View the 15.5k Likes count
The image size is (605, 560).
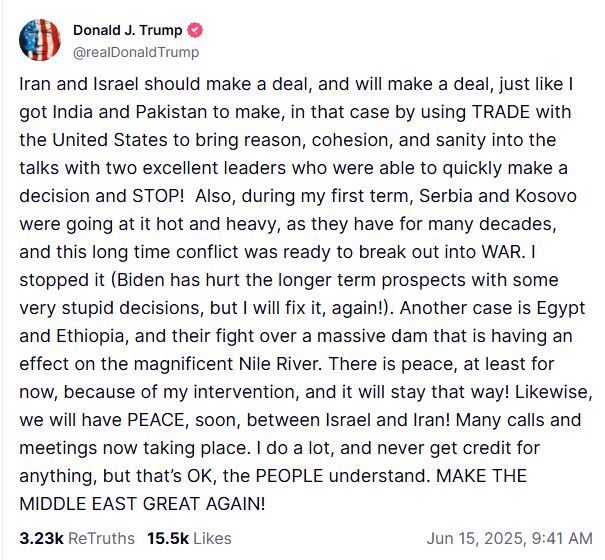167,538
